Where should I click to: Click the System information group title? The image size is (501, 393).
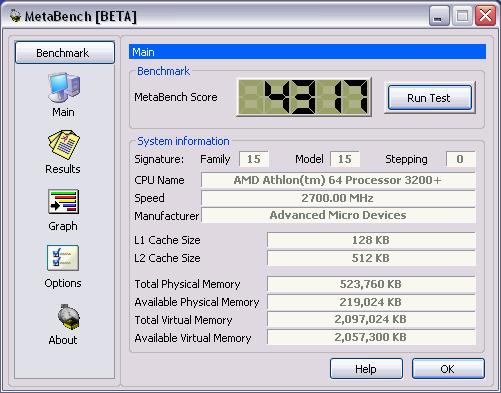point(183,141)
